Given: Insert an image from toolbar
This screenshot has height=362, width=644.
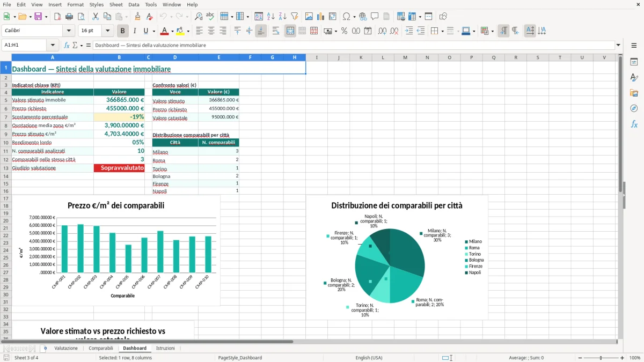Looking at the screenshot, I should point(309,17).
